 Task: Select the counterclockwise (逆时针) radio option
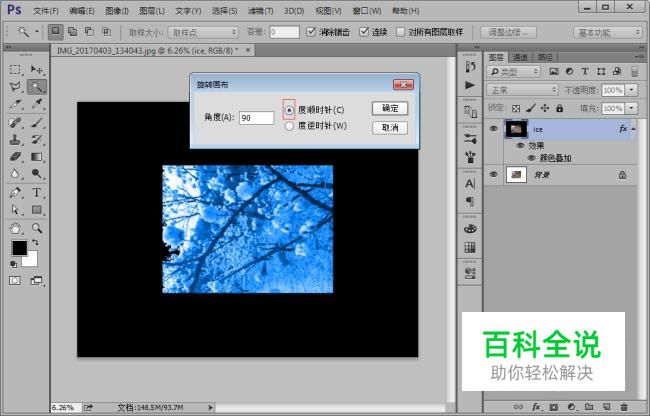pos(289,126)
